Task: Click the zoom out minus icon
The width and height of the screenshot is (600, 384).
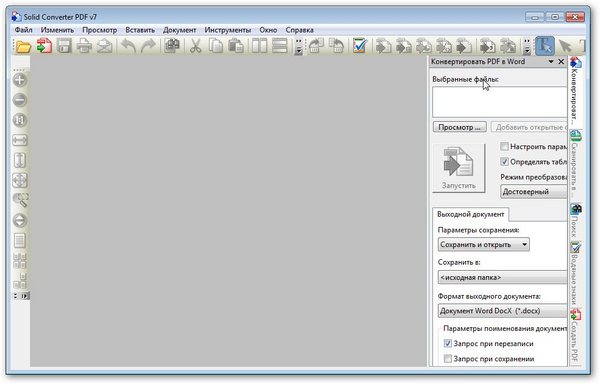Action: (20, 100)
